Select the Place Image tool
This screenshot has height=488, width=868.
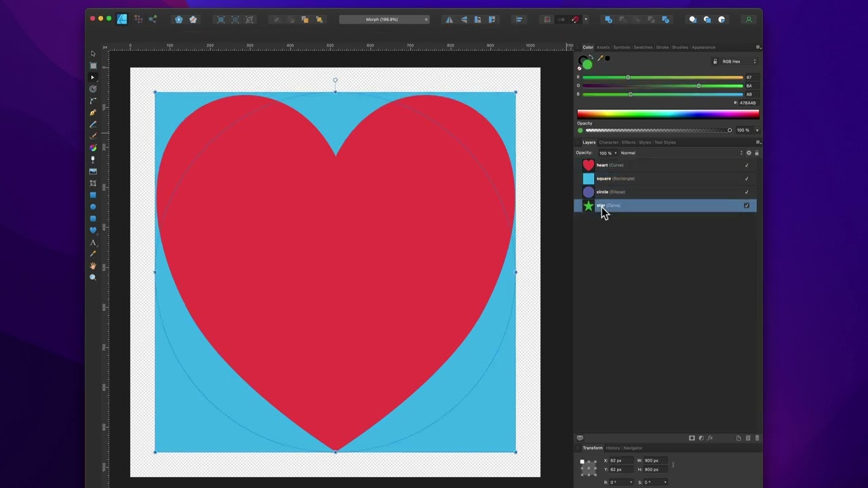[x=93, y=171]
